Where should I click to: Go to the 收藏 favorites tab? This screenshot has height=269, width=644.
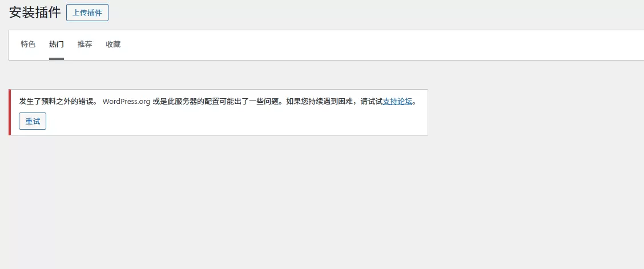(x=113, y=45)
